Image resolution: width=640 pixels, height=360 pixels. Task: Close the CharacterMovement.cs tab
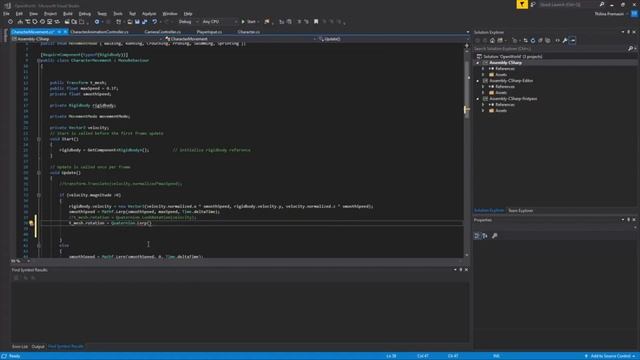point(65,32)
